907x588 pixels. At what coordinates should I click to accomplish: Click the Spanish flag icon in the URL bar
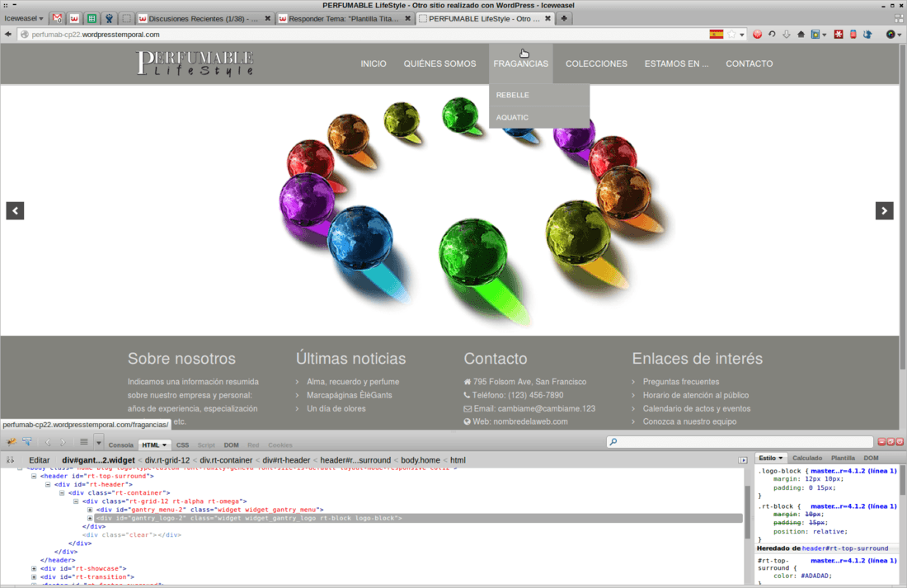tap(716, 34)
